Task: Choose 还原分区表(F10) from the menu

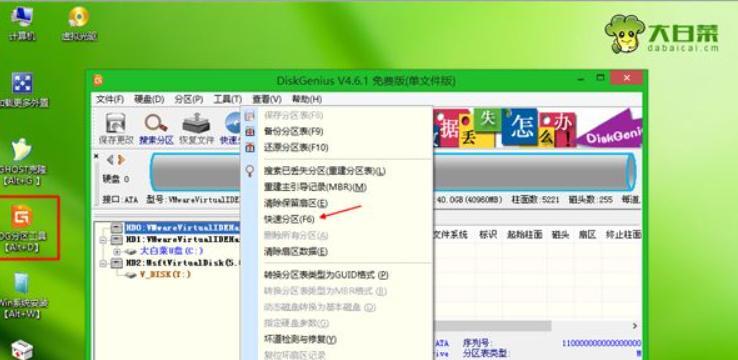Action: (x=296, y=148)
